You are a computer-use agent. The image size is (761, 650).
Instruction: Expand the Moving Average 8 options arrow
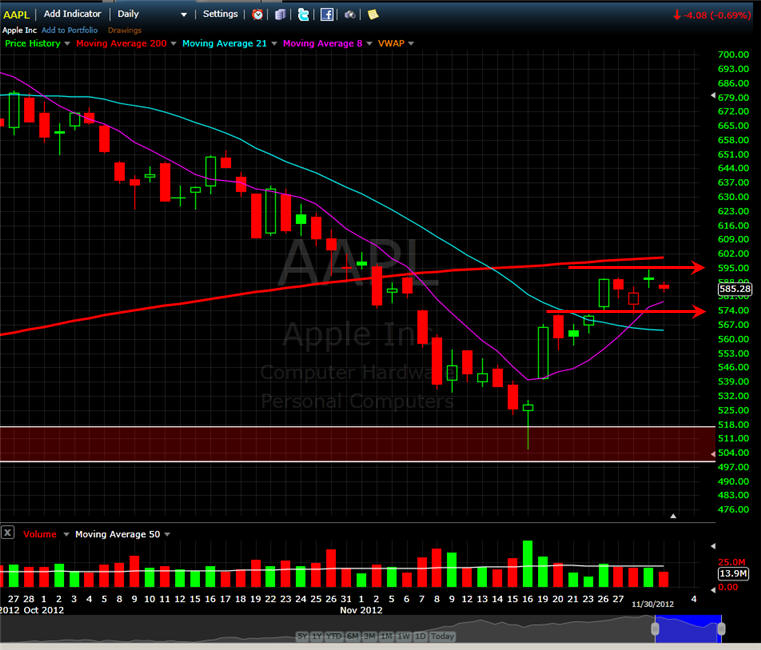(x=369, y=44)
